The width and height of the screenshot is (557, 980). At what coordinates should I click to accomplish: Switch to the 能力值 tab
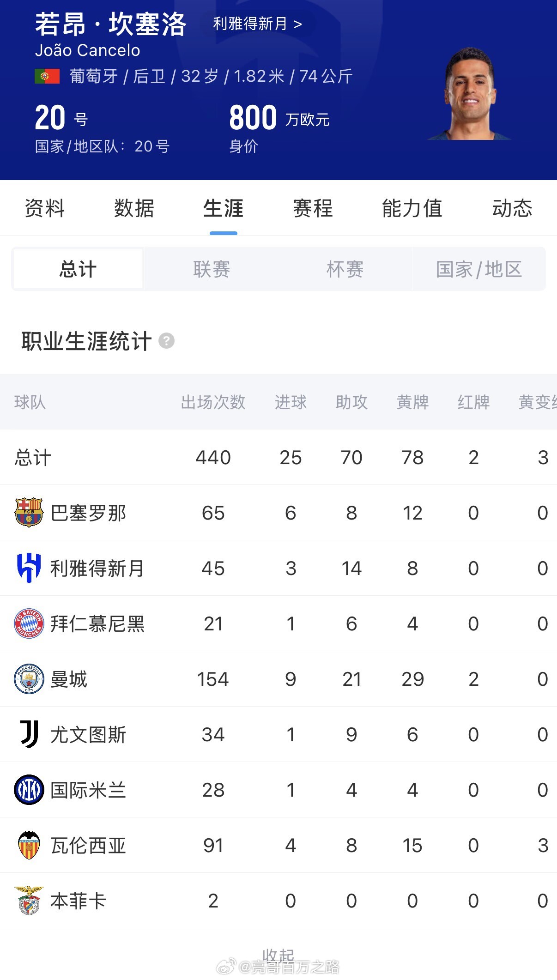click(412, 208)
